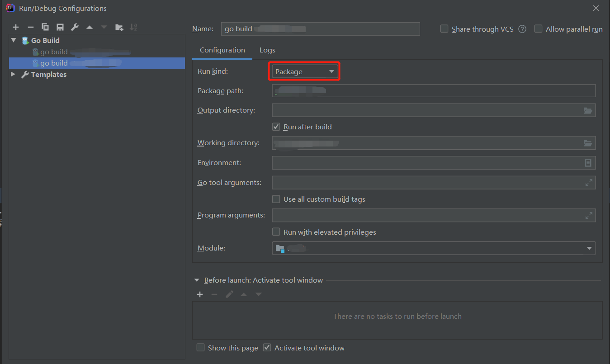Copy the selected configuration
Image resolution: width=610 pixels, height=364 pixels.
[45, 27]
